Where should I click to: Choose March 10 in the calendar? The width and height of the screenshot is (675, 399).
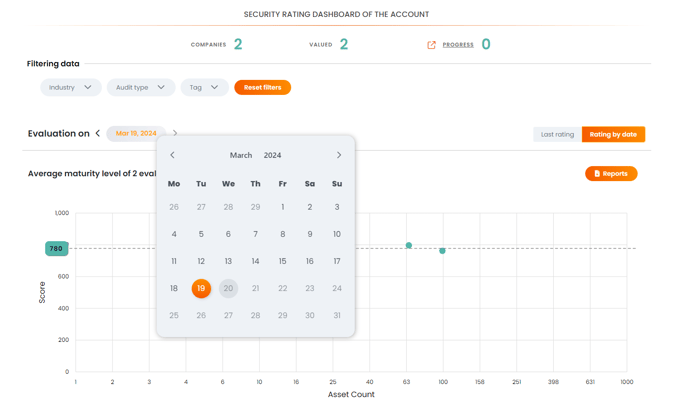337,234
